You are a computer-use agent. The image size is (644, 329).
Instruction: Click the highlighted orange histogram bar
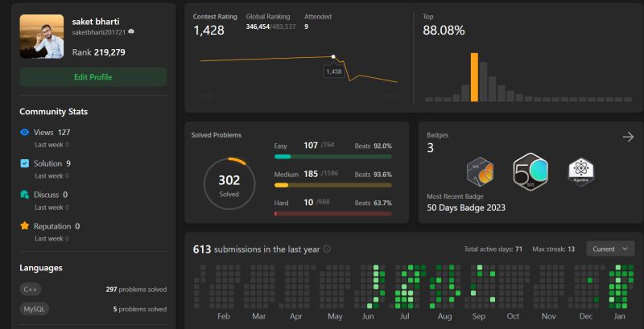(474, 77)
